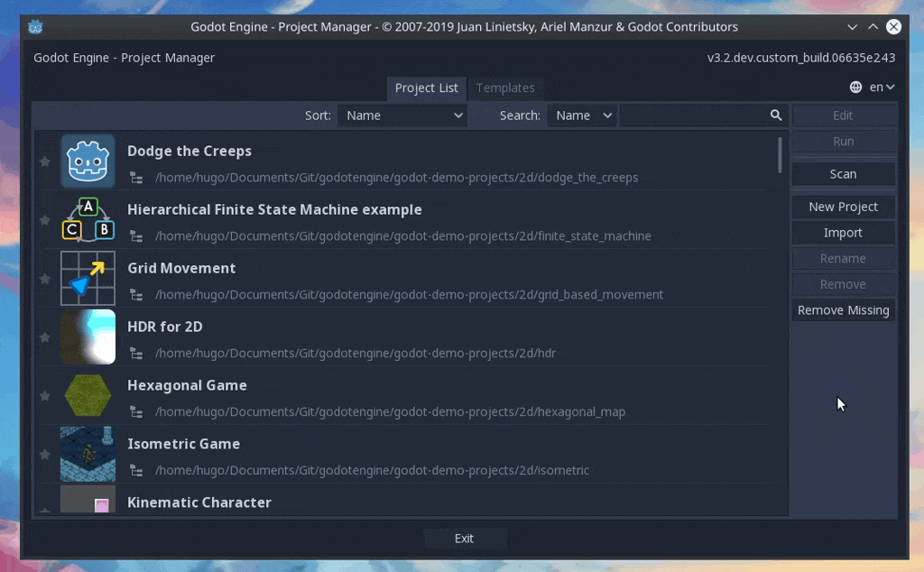This screenshot has width=924, height=572.
Task: Toggle favorite star for Grid Movement
Action: (x=44, y=279)
